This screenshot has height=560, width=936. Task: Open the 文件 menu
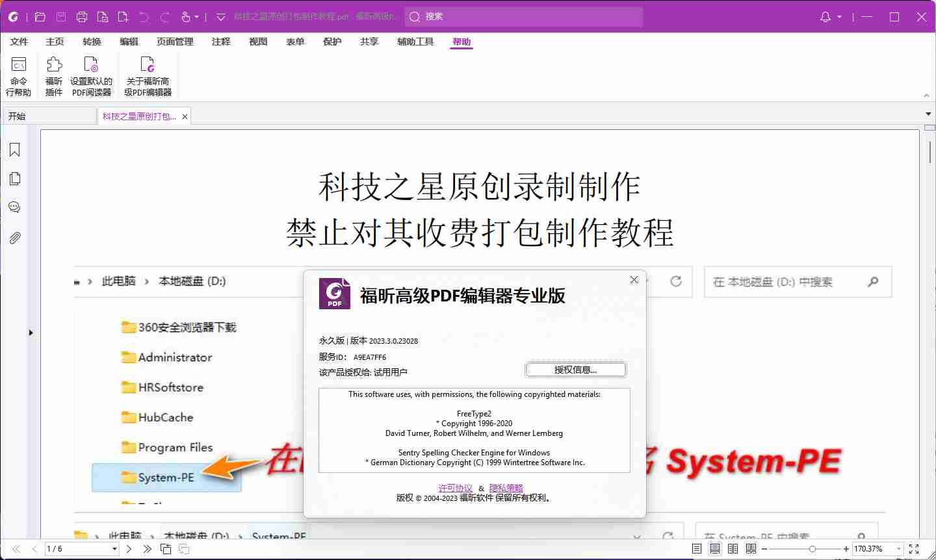tap(19, 42)
